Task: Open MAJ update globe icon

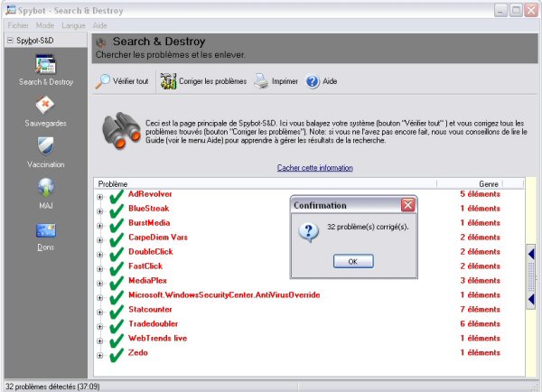Action: [46, 187]
